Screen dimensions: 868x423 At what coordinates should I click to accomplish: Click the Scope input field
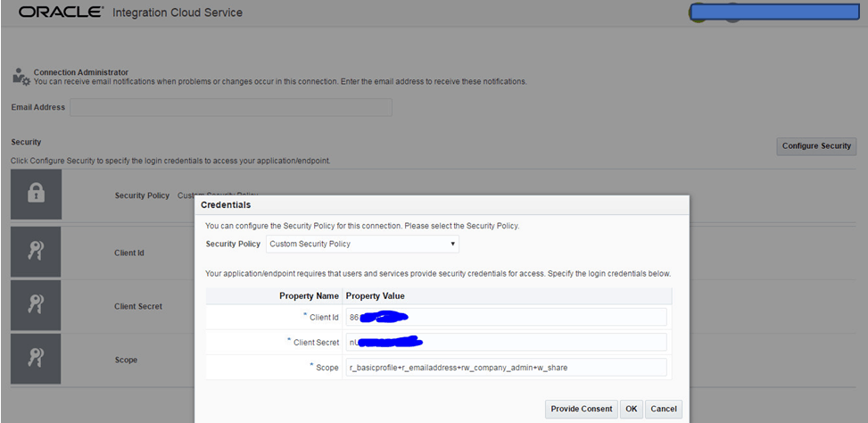506,367
